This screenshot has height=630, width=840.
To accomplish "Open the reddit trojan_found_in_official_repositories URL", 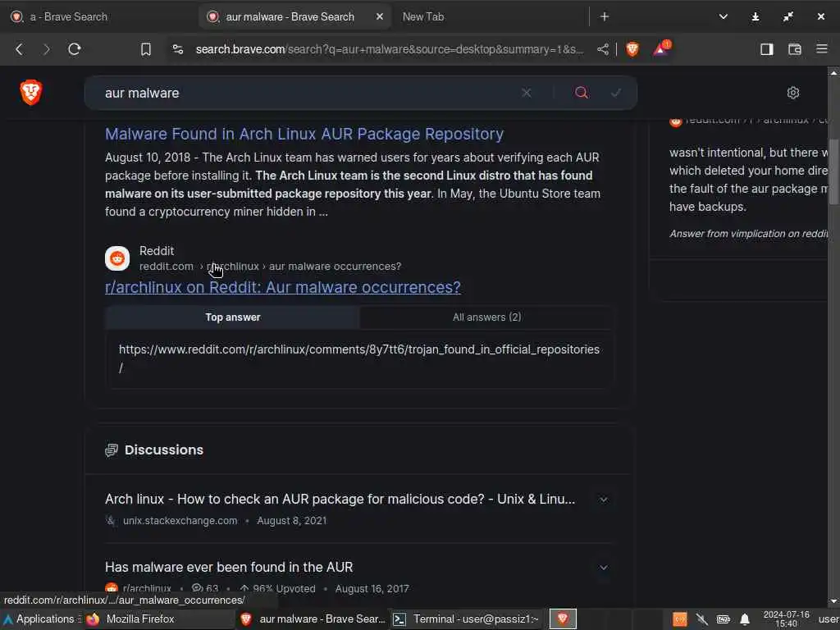I will (x=359, y=358).
